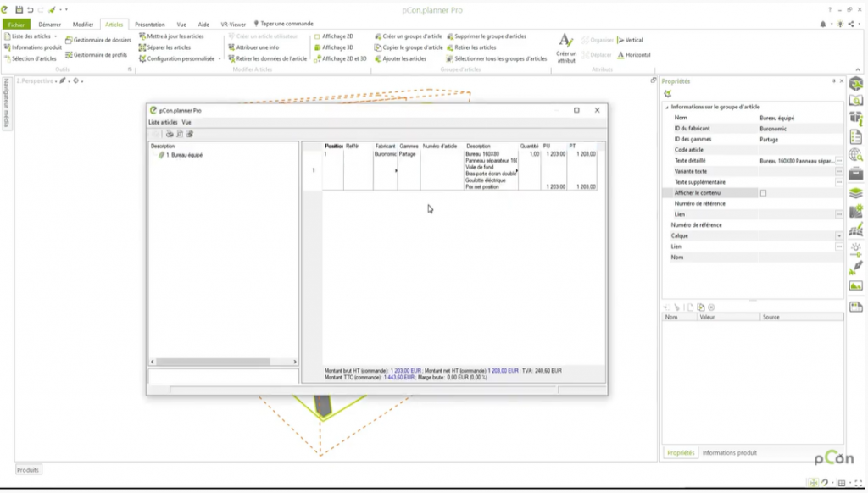Image resolution: width=868 pixels, height=493 pixels.
Task: Click Retirer les articles
Action: click(471, 47)
